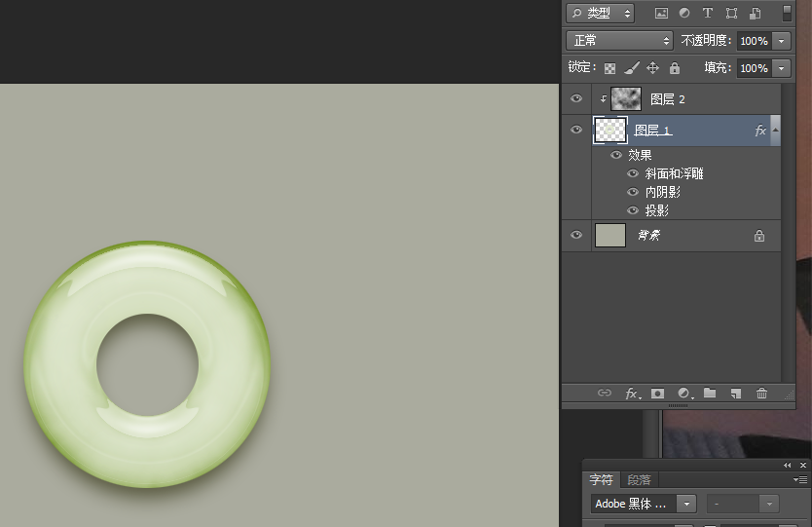This screenshot has height=527, width=812.
Task: Hide the 背景 layer
Action: pos(575,235)
